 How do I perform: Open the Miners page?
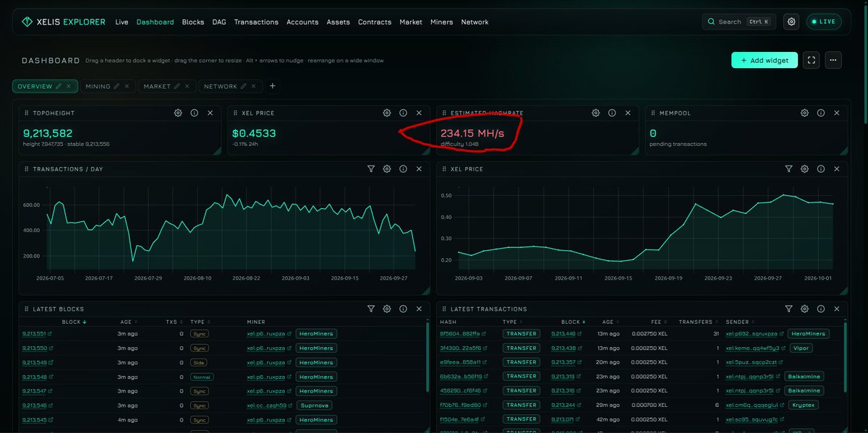pyautogui.click(x=441, y=22)
